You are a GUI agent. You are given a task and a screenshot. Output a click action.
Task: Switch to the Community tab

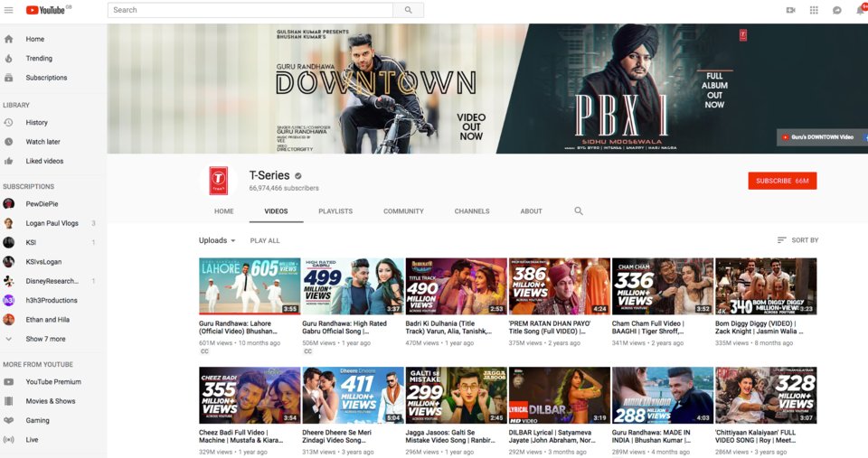tap(403, 211)
